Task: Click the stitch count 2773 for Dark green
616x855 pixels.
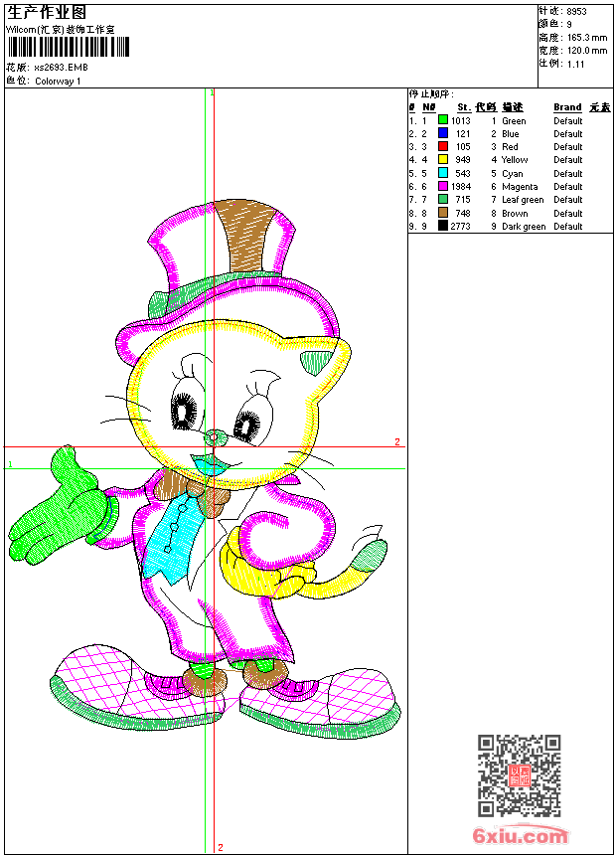Action: point(461,227)
